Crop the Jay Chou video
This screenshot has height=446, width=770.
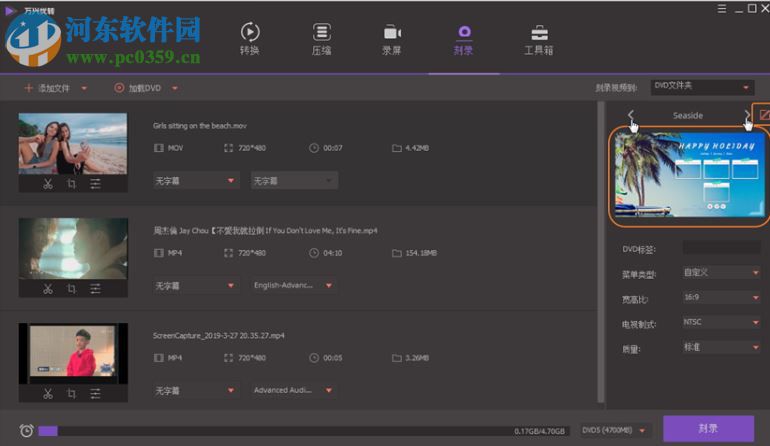[x=72, y=289]
